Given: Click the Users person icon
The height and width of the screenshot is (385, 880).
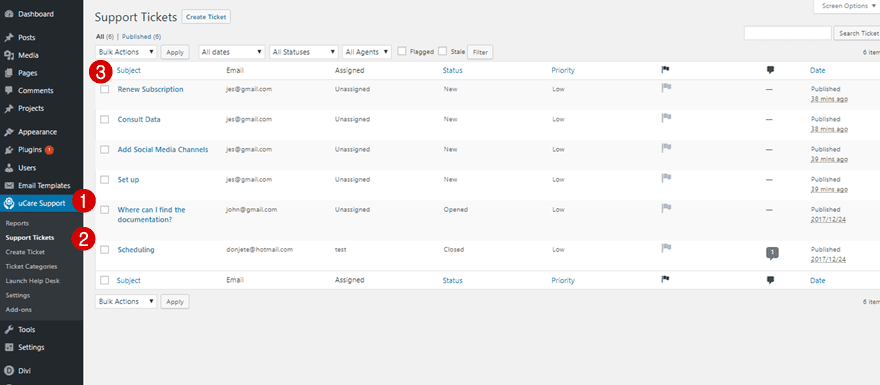Looking at the screenshot, I should click(x=8, y=168).
